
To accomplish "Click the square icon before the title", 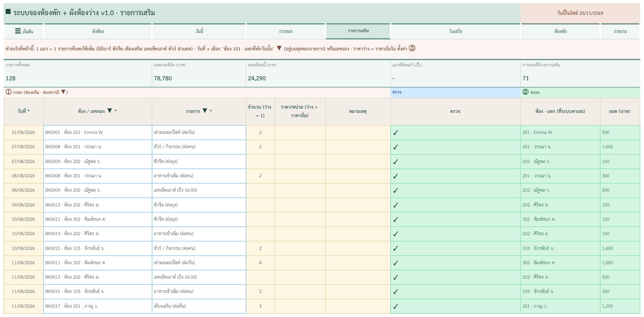I will click(x=8, y=12).
